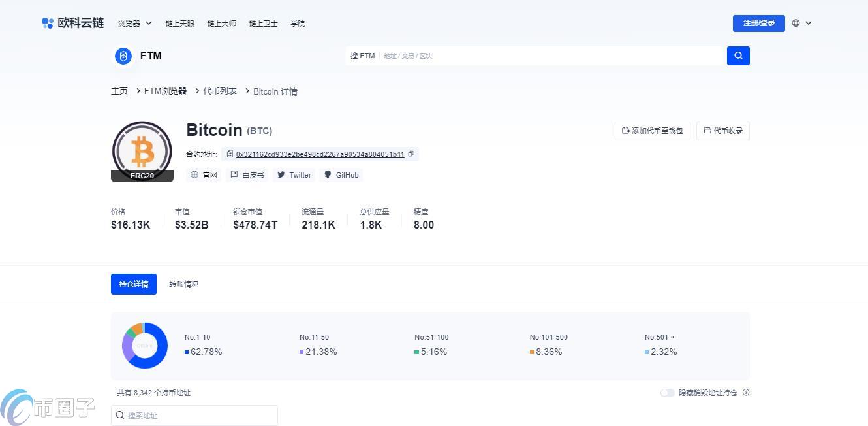This screenshot has height=426, width=868.
Task: Focus the FTM search input field
Action: pyautogui.click(x=551, y=56)
